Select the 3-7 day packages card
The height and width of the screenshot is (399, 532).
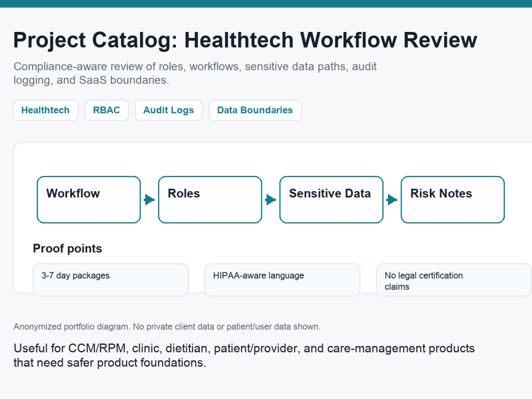[x=111, y=280]
